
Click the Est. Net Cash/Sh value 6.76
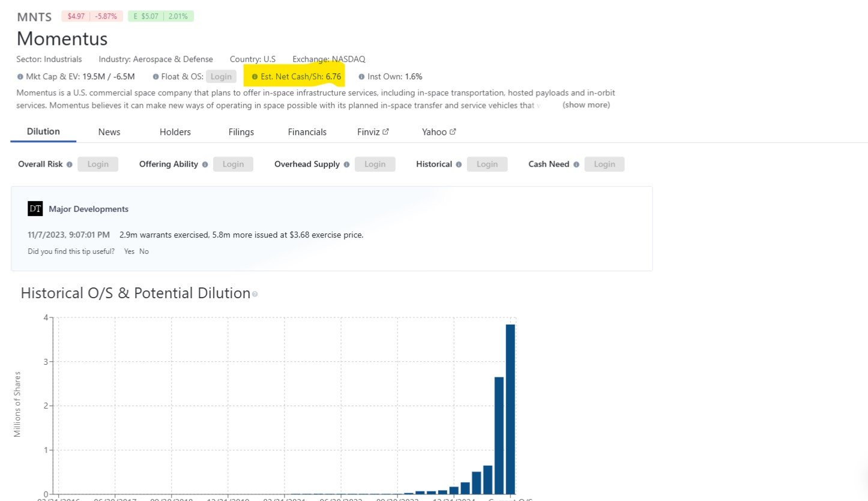pos(333,77)
